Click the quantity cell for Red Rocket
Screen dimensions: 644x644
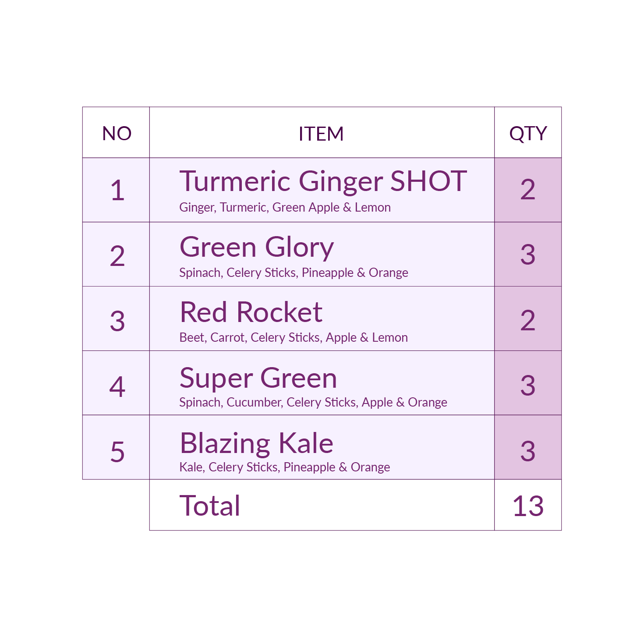click(x=528, y=318)
